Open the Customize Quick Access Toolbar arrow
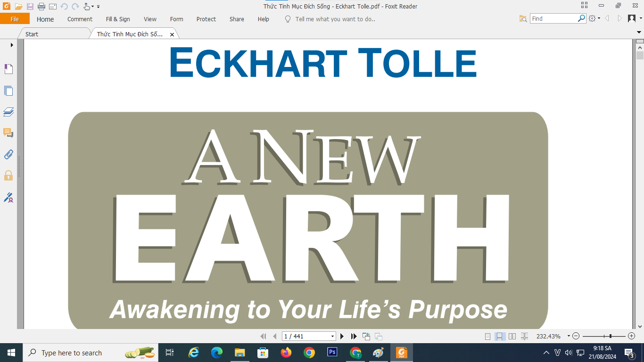 pyautogui.click(x=98, y=7)
